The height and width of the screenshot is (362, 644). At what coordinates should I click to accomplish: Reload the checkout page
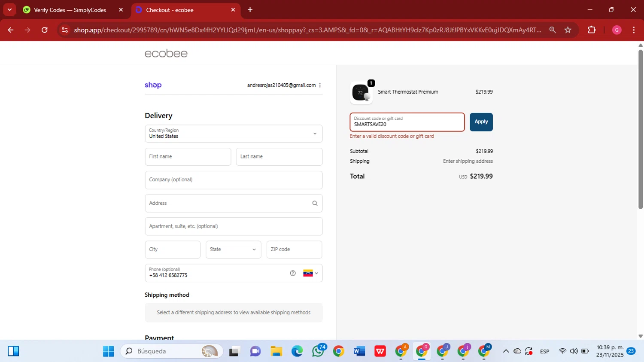[45, 30]
